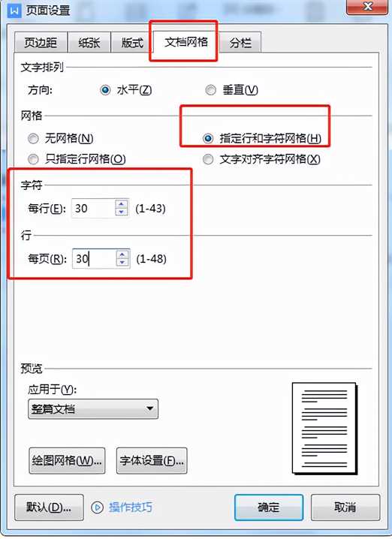Screen dimensions: 392x539
Task: Select 文字对齐字符网格 option
Action: coord(208,159)
